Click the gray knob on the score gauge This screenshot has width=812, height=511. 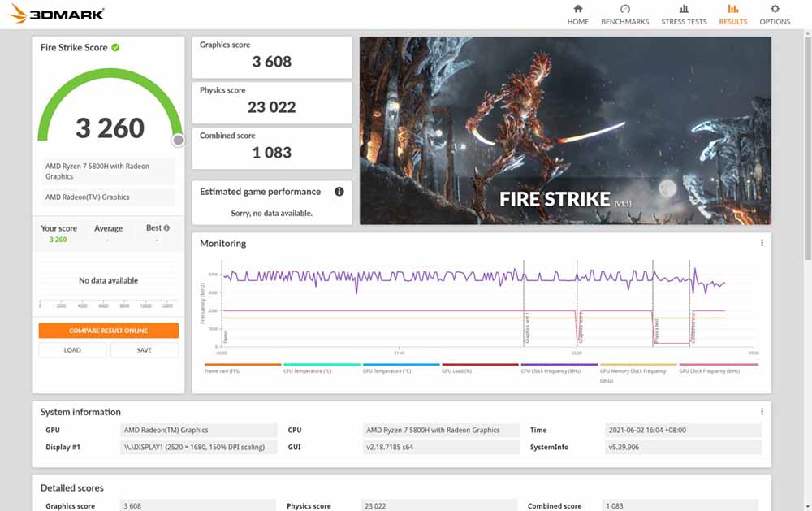pos(178,140)
